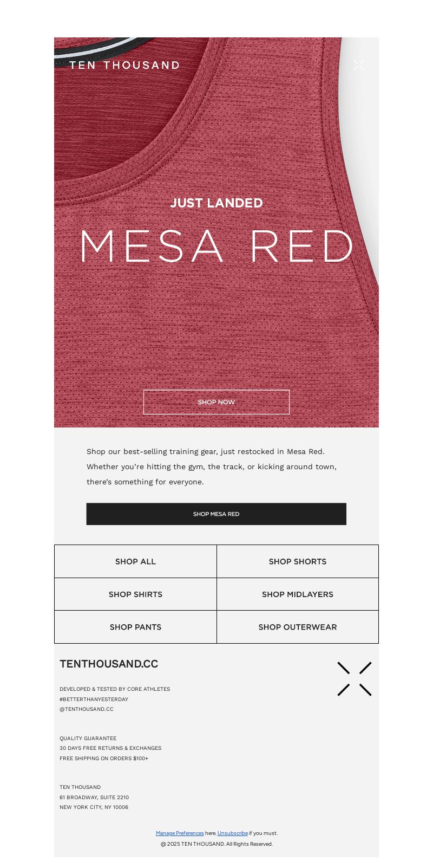Viewport: 433px width, 868px height.
Task: Click the black X logo in footer
Action: pos(355,679)
